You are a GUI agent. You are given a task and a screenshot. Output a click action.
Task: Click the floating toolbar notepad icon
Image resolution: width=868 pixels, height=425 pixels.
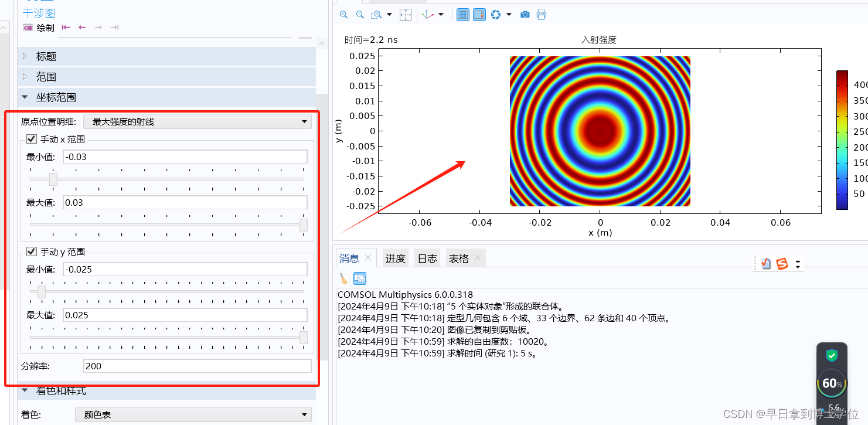click(x=766, y=264)
